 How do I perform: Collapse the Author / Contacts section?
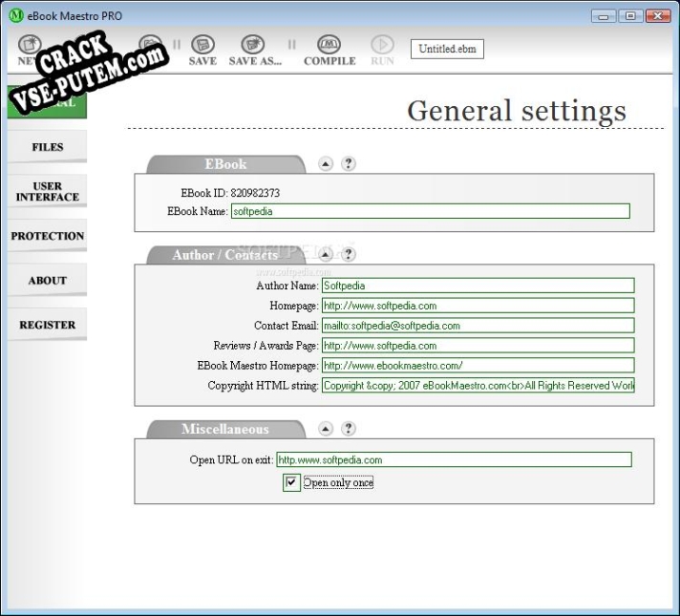[x=326, y=254]
